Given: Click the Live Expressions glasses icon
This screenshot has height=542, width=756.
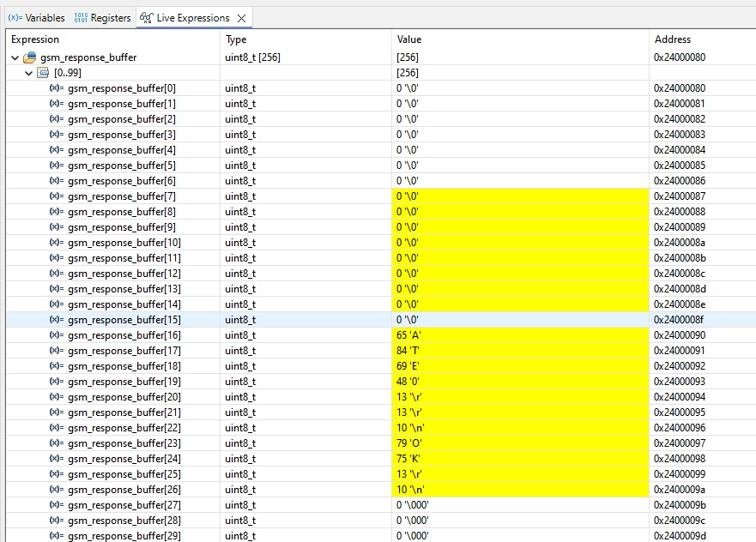Looking at the screenshot, I should [146, 18].
